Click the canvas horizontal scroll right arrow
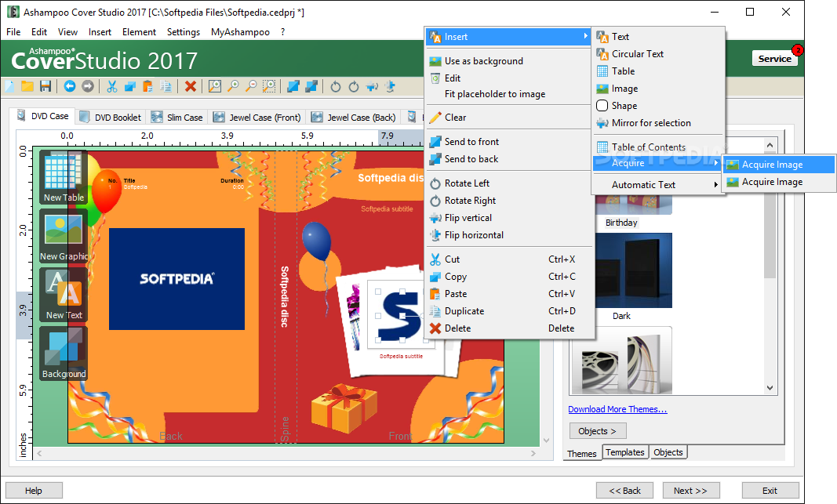837x504 pixels. click(x=533, y=453)
